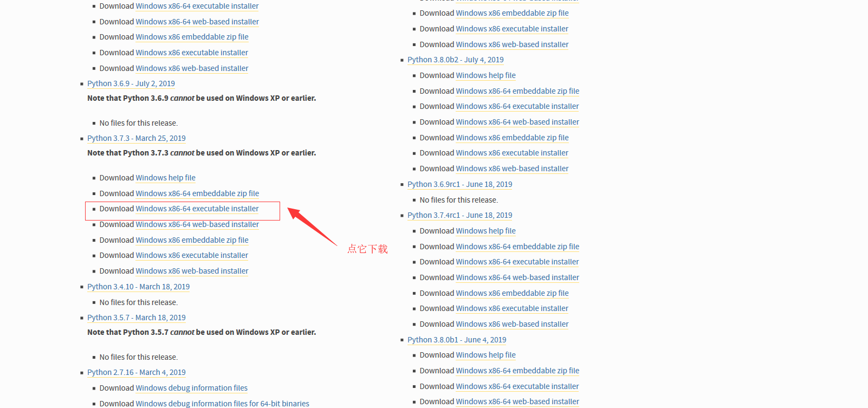Click "No files for this release." under Python 3.4.10
The width and height of the screenshot is (868, 408).
click(x=139, y=302)
